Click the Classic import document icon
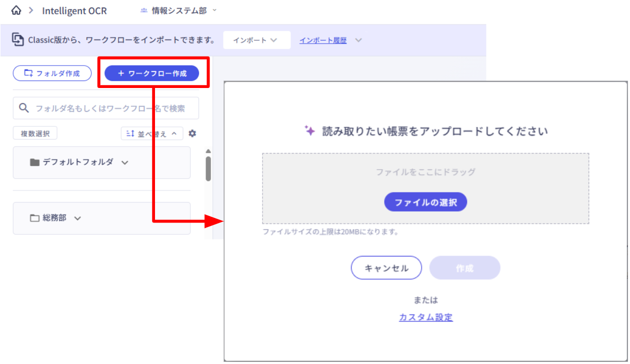This screenshot has height=364, width=630. pyautogui.click(x=18, y=39)
